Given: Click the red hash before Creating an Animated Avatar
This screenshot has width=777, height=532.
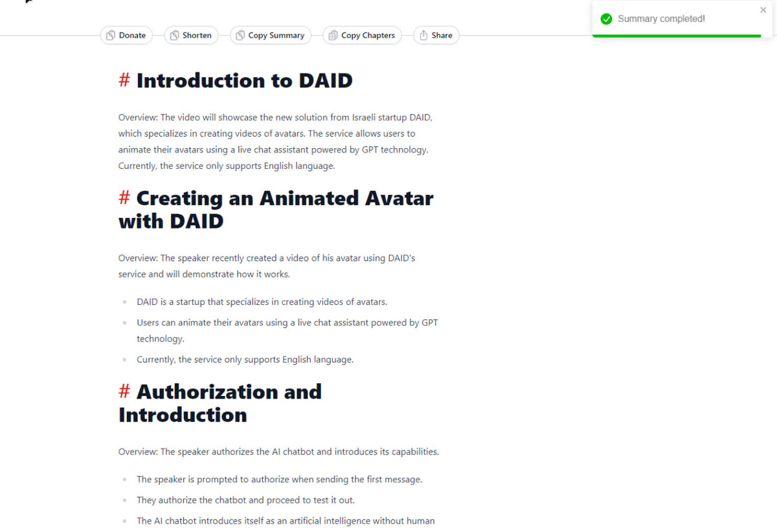Looking at the screenshot, I should point(124,197).
